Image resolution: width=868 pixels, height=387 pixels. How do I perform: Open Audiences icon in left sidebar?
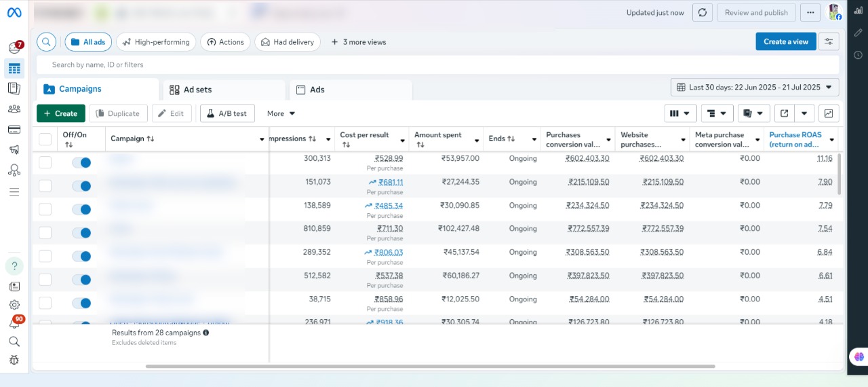click(x=14, y=109)
